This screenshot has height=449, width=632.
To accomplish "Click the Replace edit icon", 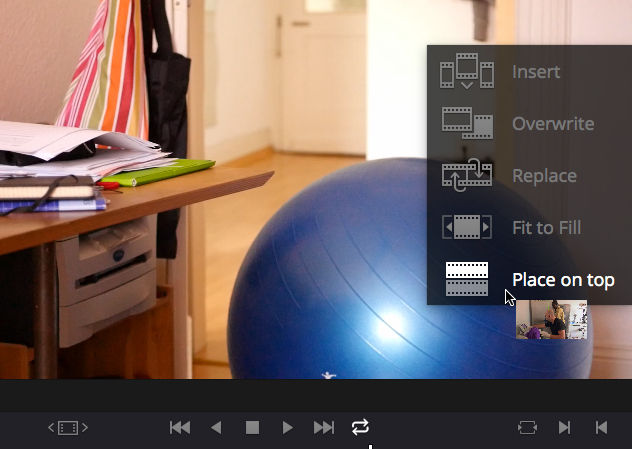I will 467,176.
